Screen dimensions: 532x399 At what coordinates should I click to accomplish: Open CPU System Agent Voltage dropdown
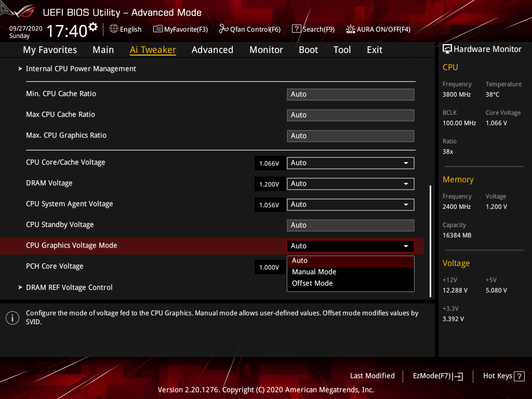(x=351, y=205)
